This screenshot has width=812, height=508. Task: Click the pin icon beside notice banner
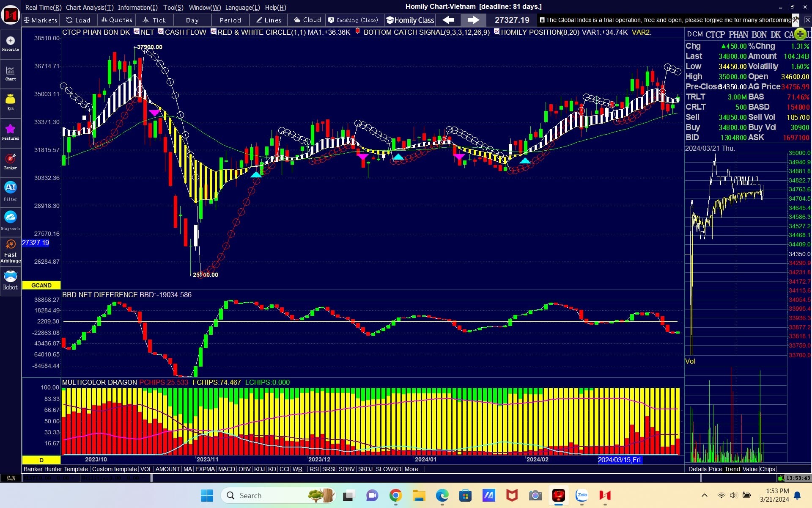(796, 20)
